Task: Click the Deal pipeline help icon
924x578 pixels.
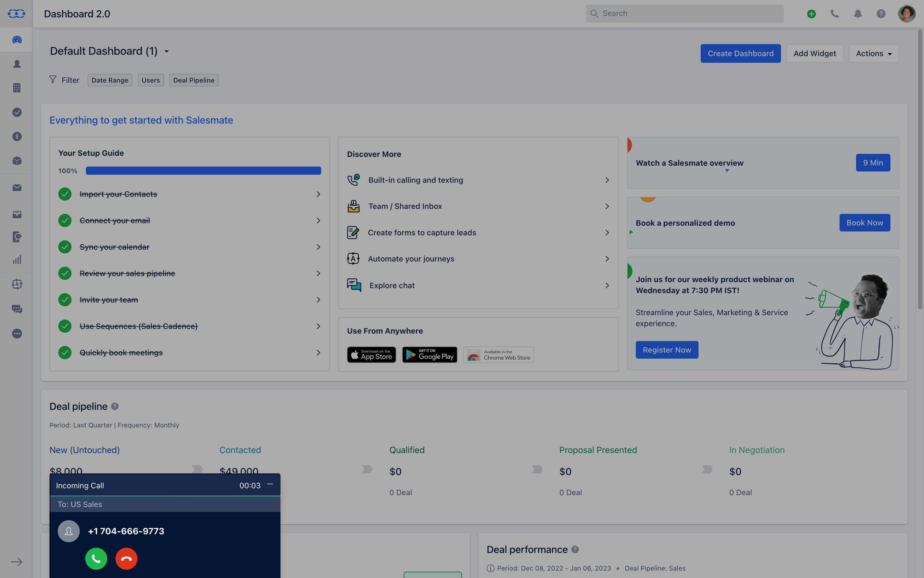Action: 115,406
